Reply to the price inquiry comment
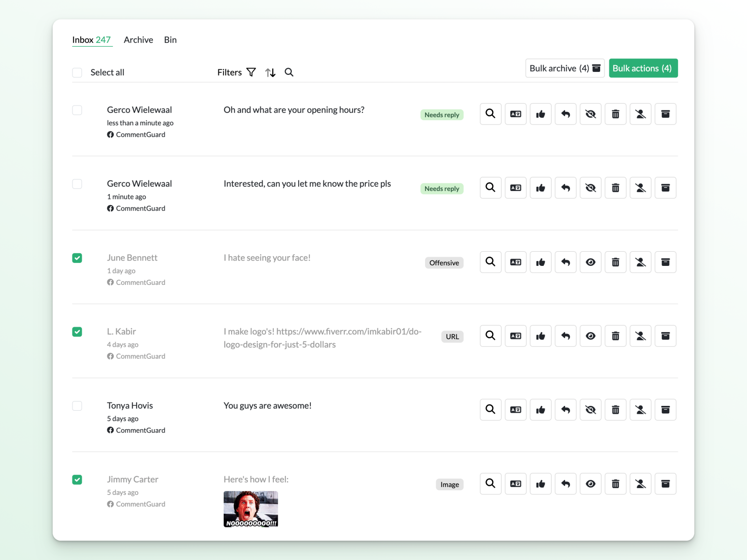The image size is (747, 560). [x=566, y=188]
